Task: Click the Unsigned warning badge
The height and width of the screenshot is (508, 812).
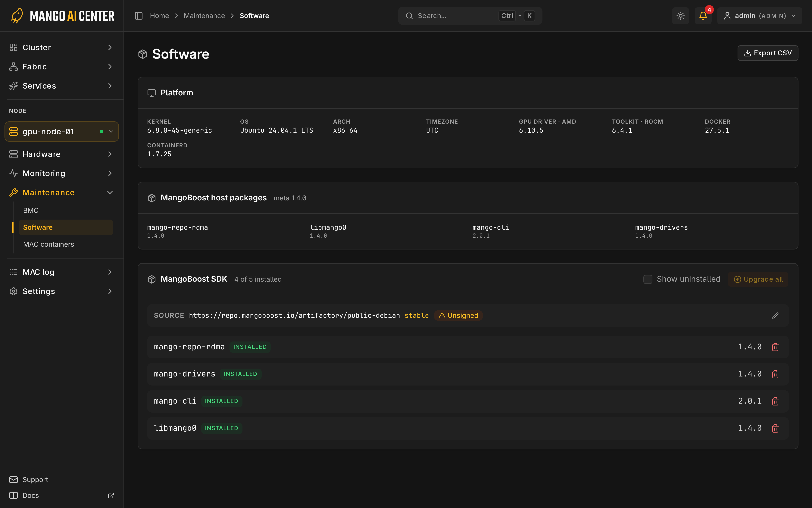Action: (x=458, y=316)
